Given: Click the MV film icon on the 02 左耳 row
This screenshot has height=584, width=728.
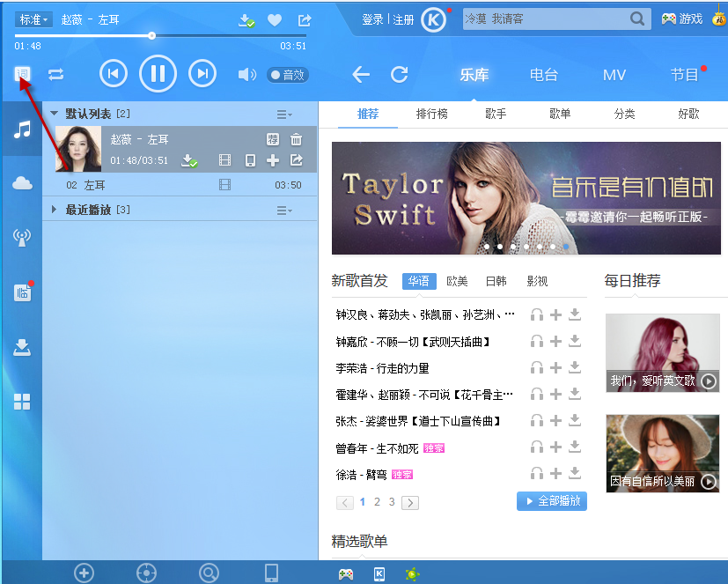Looking at the screenshot, I should coord(224,185).
